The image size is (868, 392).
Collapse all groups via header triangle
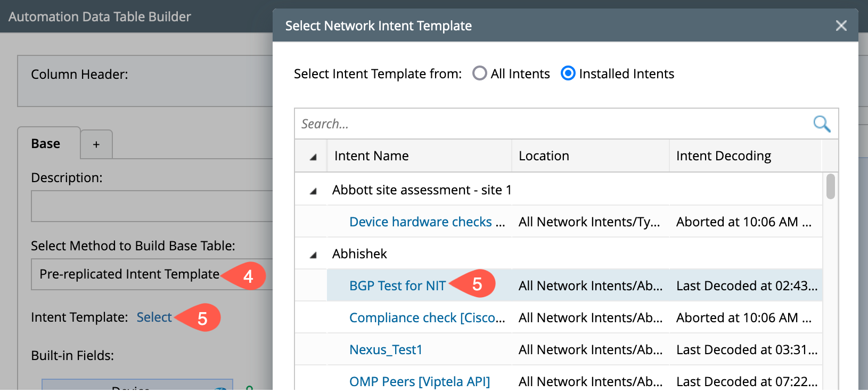click(x=313, y=157)
